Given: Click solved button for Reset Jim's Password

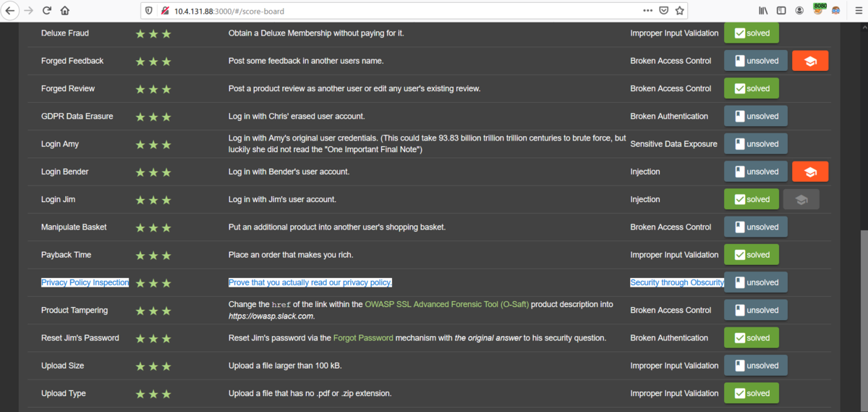Looking at the screenshot, I should [x=752, y=337].
